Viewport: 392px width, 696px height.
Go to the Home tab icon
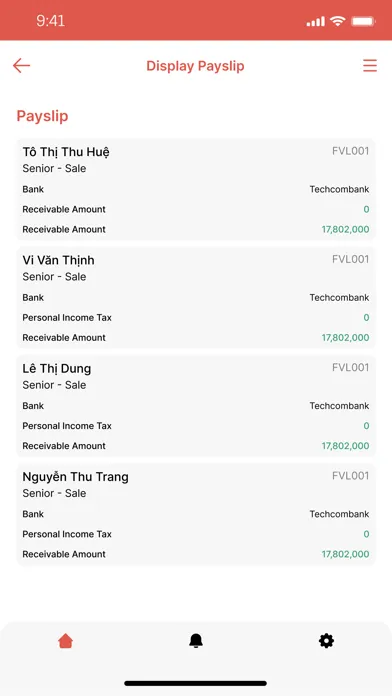click(65, 641)
